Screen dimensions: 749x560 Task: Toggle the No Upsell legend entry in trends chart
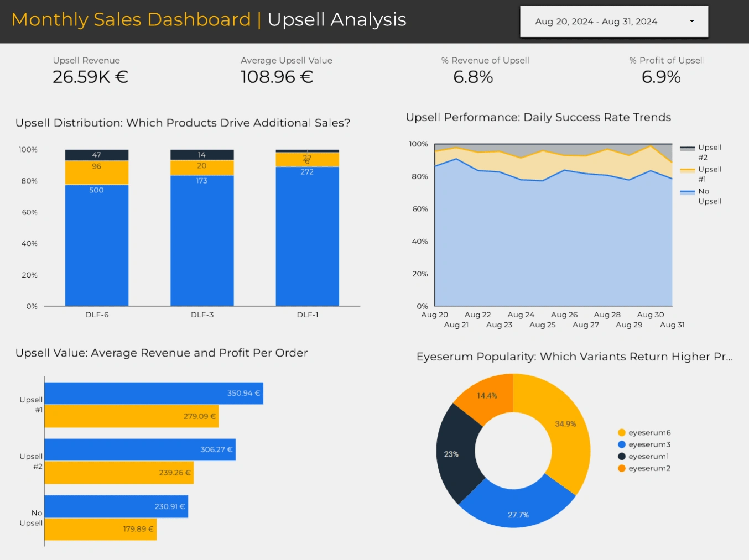[x=701, y=196]
